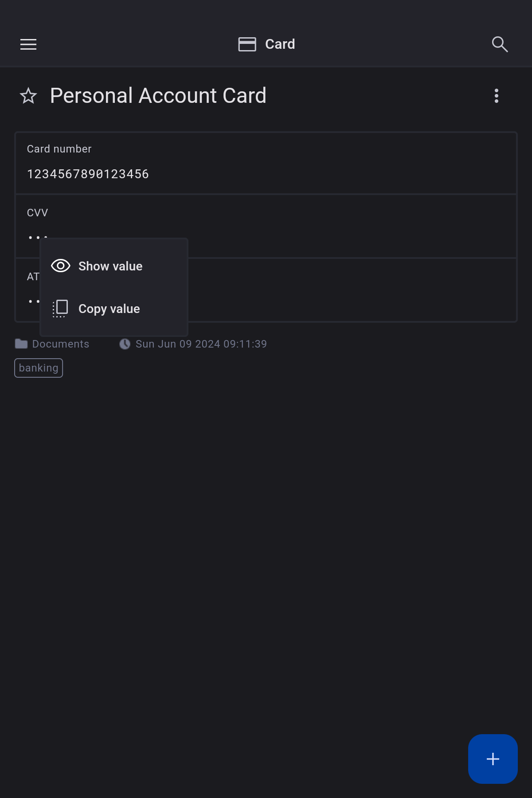Click the "Personal Account Card" title
Screen dimensions: 532x798
158,96
